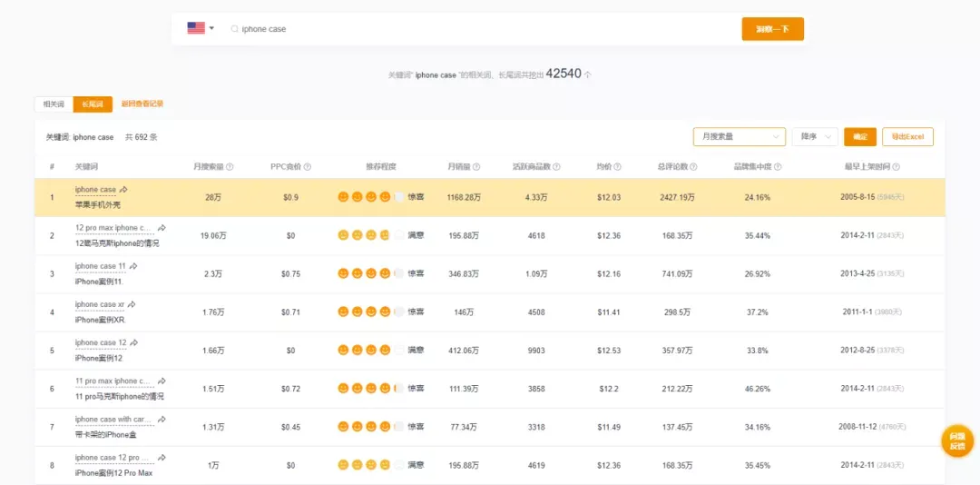Screen dimensions: 980x485
Task: Click help icon next to 总评论数 header
Action: point(693,167)
